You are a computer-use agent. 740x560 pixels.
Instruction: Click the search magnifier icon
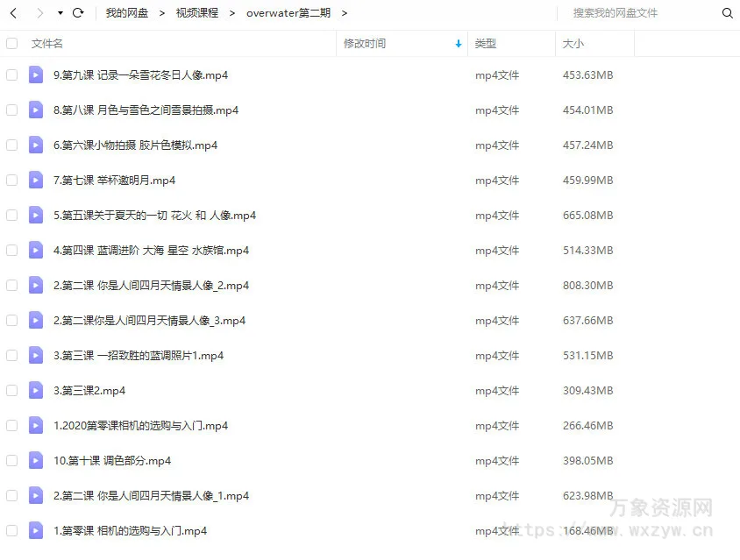[728, 13]
